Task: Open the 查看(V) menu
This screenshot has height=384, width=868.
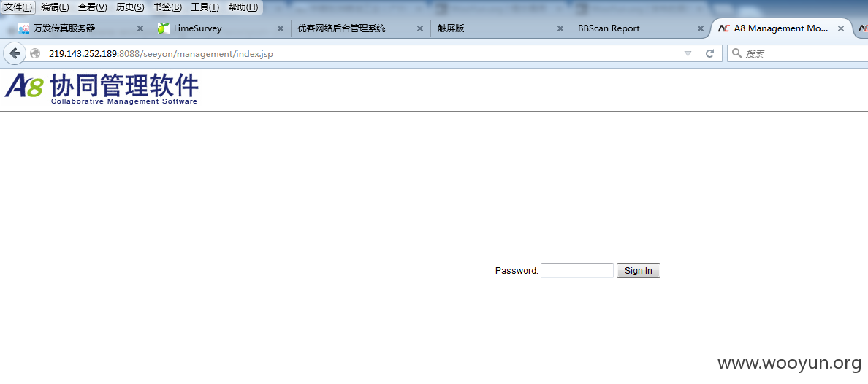Action: 93,7
